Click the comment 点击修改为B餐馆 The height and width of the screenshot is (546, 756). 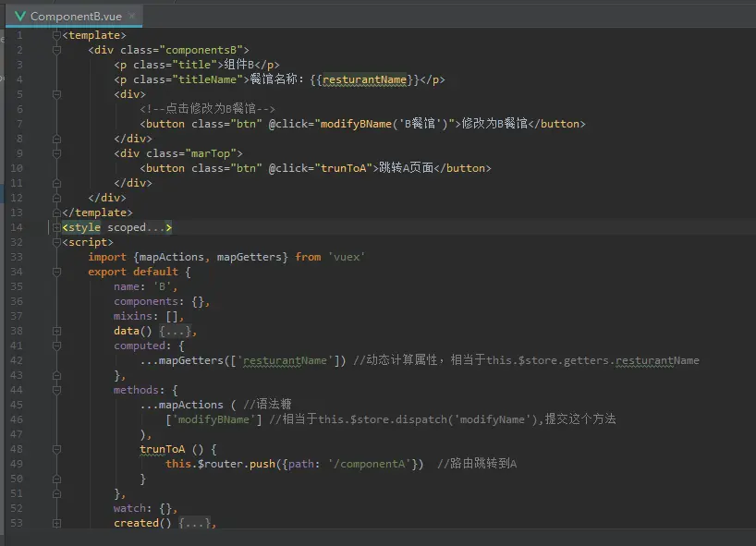click(211, 109)
